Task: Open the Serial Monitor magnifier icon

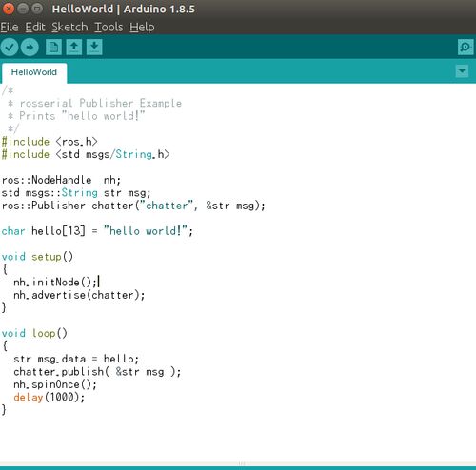Action: (x=466, y=48)
